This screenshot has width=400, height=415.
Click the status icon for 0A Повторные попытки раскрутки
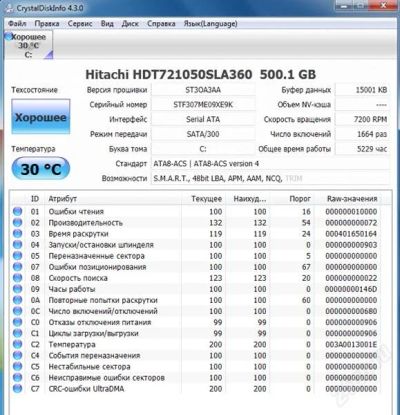coord(18,300)
